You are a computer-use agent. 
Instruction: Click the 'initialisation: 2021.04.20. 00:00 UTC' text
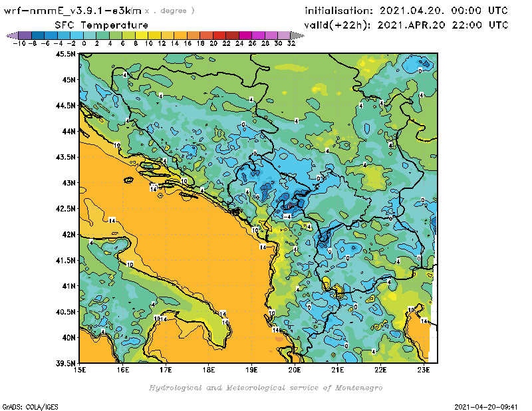pyautogui.click(x=406, y=11)
